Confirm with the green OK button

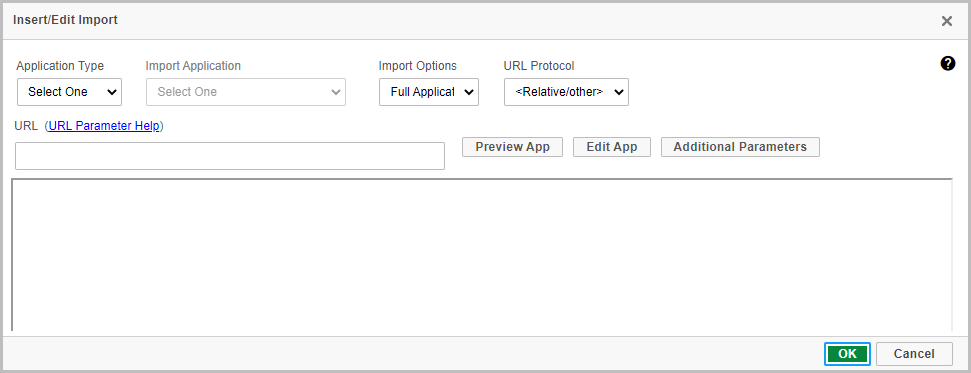click(x=847, y=354)
